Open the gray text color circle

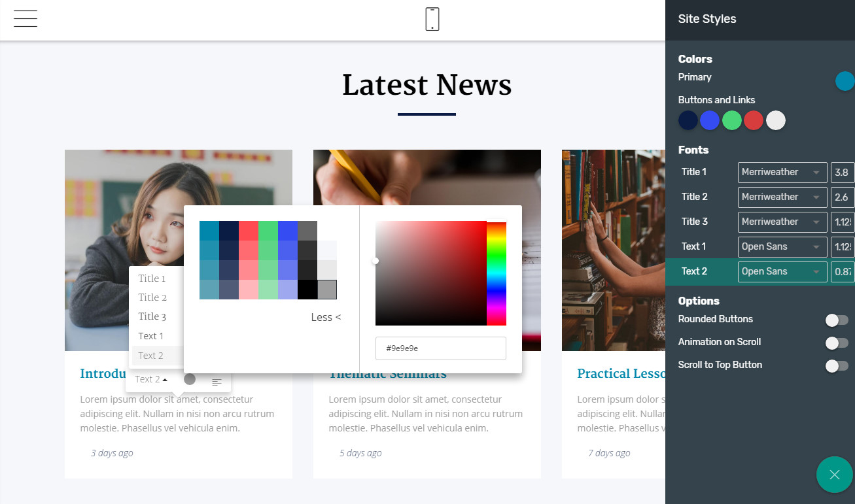click(190, 379)
